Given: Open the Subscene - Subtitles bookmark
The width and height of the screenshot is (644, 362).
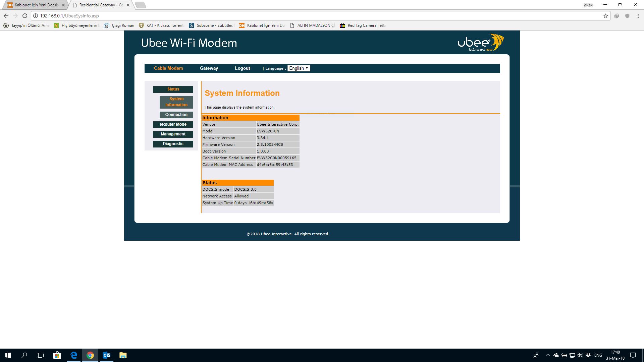Looking at the screenshot, I should point(211,25).
